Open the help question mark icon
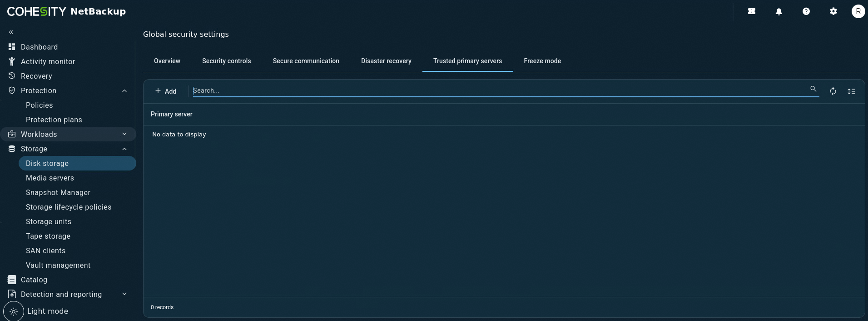 [x=806, y=11]
